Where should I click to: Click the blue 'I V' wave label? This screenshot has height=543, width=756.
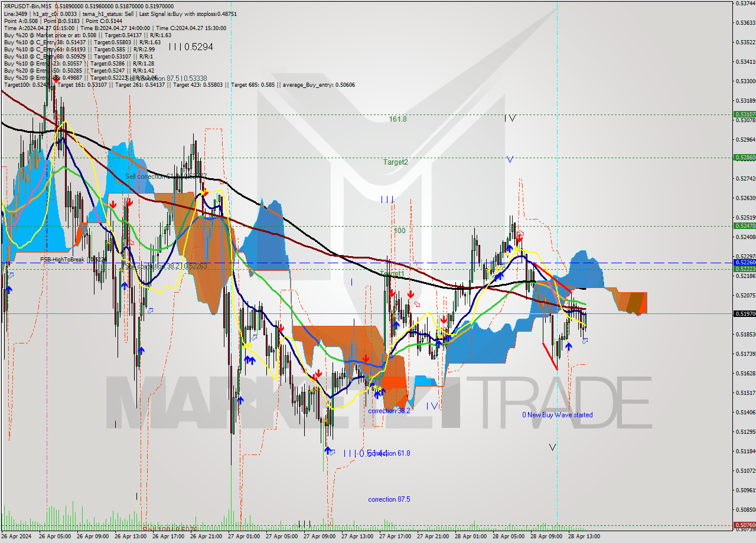(x=433, y=405)
